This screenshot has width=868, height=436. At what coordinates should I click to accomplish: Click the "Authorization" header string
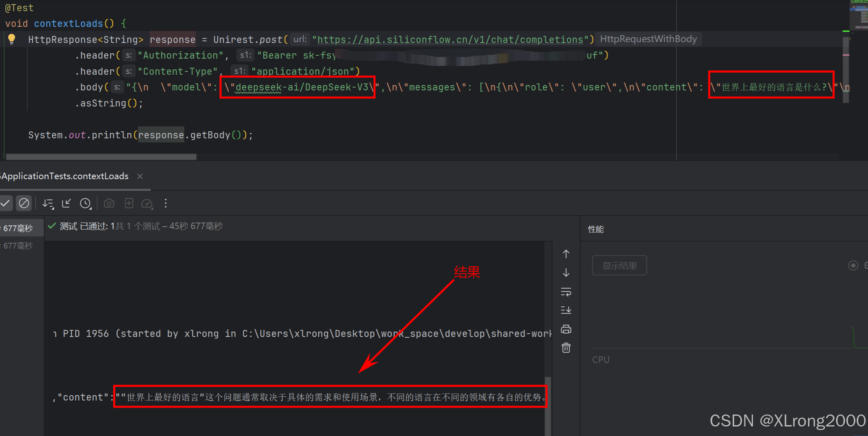[180, 55]
